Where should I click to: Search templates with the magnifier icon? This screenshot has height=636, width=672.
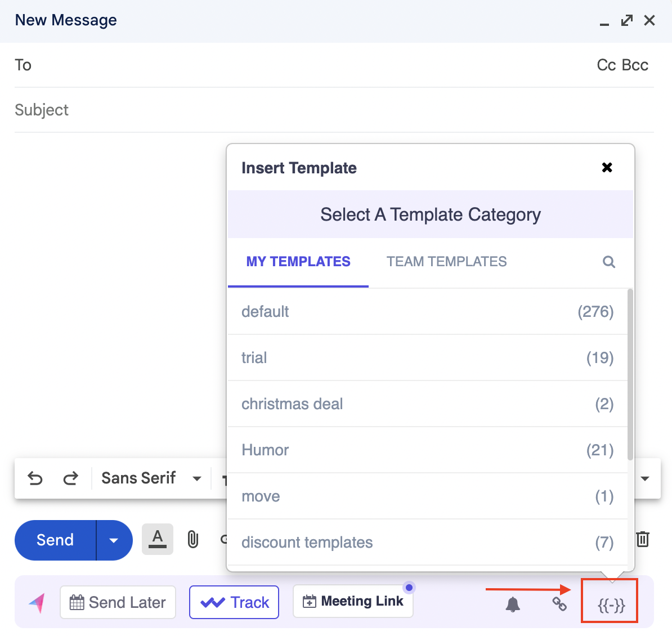click(x=609, y=262)
